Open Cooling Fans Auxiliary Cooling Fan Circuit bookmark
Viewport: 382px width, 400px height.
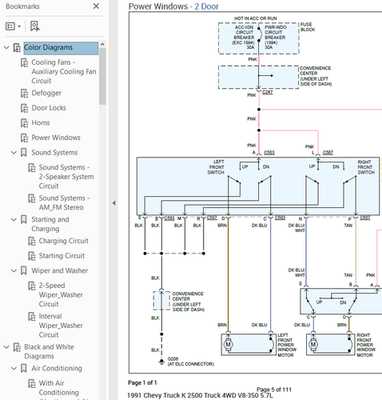(64, 72)
